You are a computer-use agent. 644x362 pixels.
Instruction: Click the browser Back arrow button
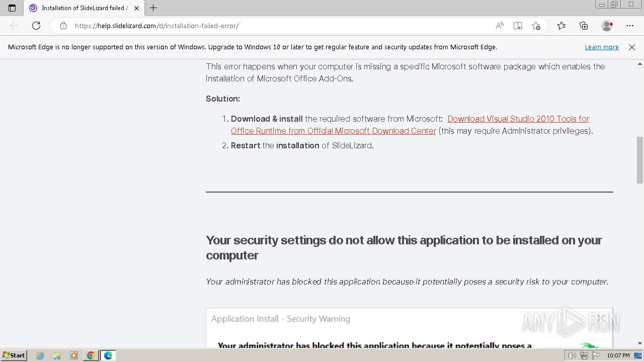(14, 26)
